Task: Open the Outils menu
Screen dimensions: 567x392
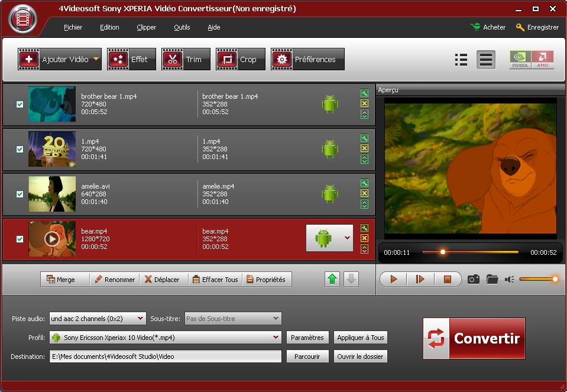Action: pyautogui.click(x=182, y=27)
